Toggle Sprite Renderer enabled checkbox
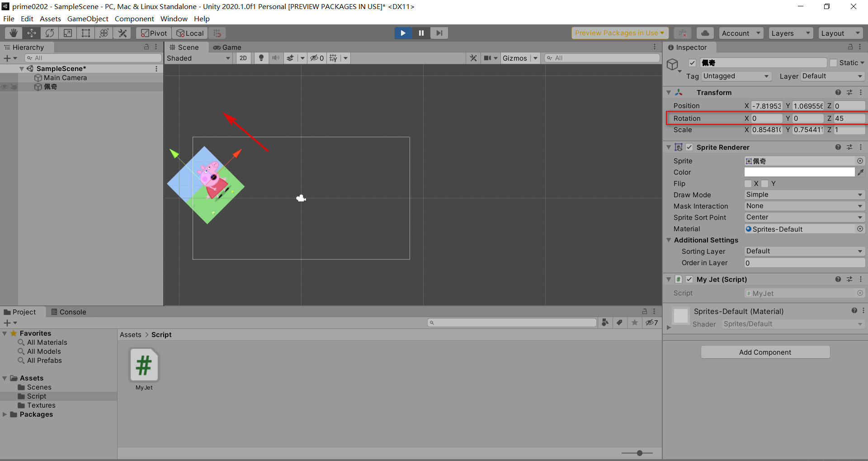 [x=689, y=147]
